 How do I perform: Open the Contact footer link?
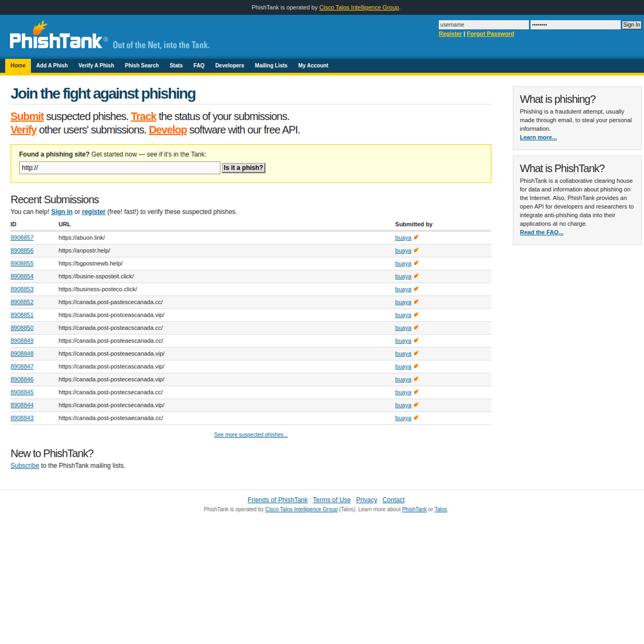tap(393, 500)
